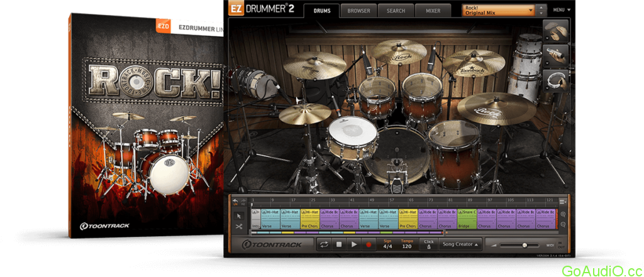Hit the Toontrack star cymbal

474,62
